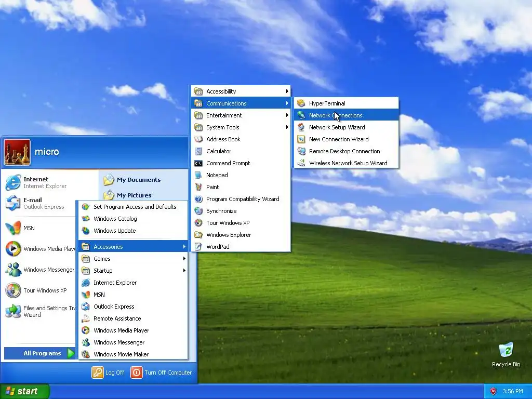Viewport: 532px width, 399px height.
Task: Open Windows Media Player in All Programs list
Action: pyautogui.click(x=133, y=330)
